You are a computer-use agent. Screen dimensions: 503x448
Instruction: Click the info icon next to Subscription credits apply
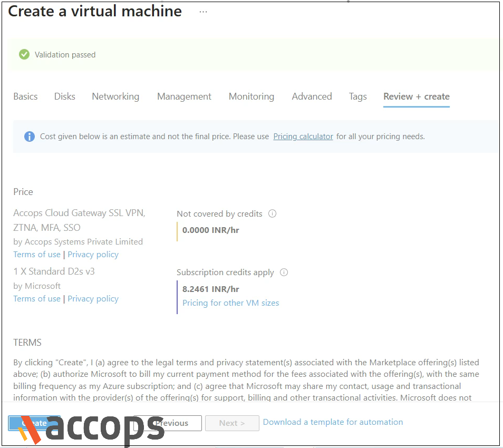click(284, 272)
